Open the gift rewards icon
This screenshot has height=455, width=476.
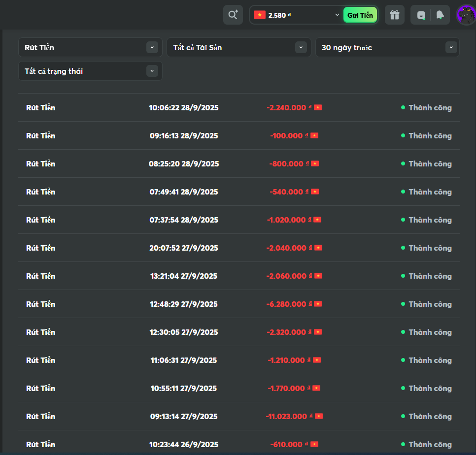coord(394,15)
